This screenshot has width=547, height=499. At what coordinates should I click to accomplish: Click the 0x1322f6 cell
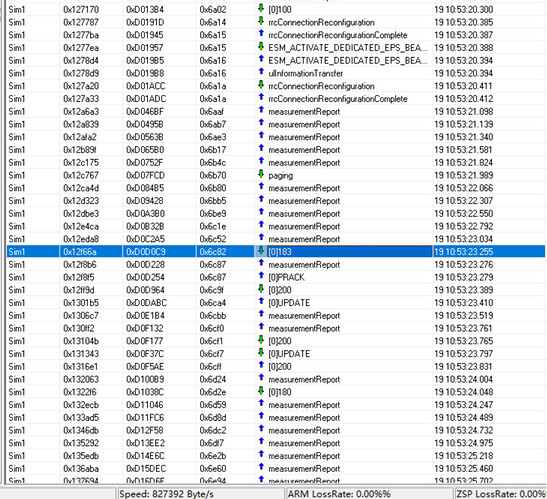[80, 392]
